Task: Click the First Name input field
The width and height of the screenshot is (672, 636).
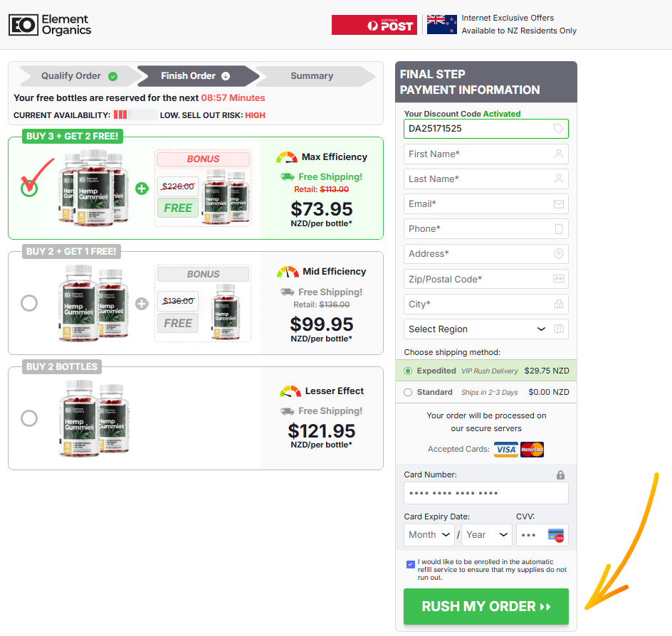Action: coord(486,154)
